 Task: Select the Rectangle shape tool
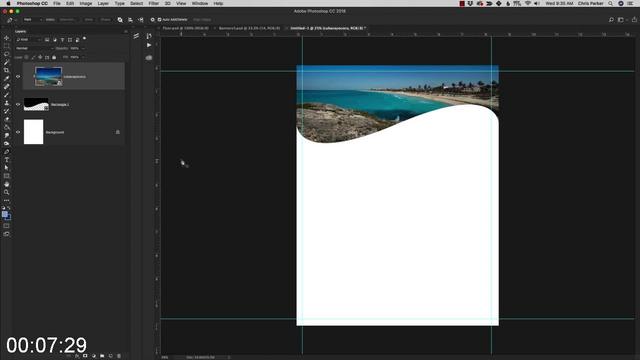pos(7,176)
